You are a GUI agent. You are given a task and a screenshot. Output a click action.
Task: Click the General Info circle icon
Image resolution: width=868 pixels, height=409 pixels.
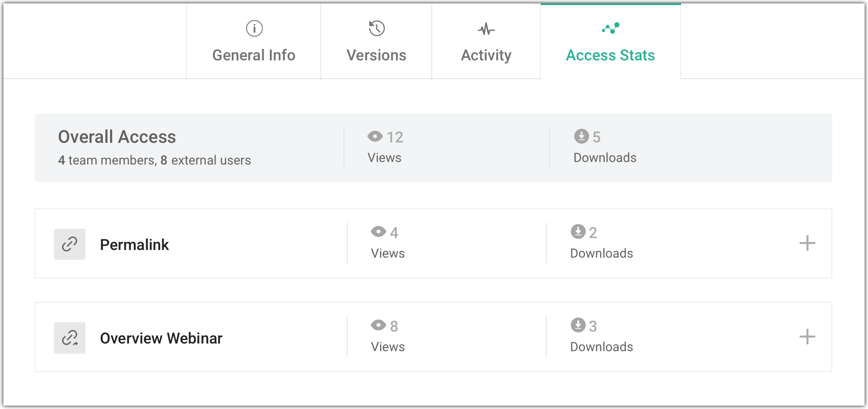click(254, 28)
